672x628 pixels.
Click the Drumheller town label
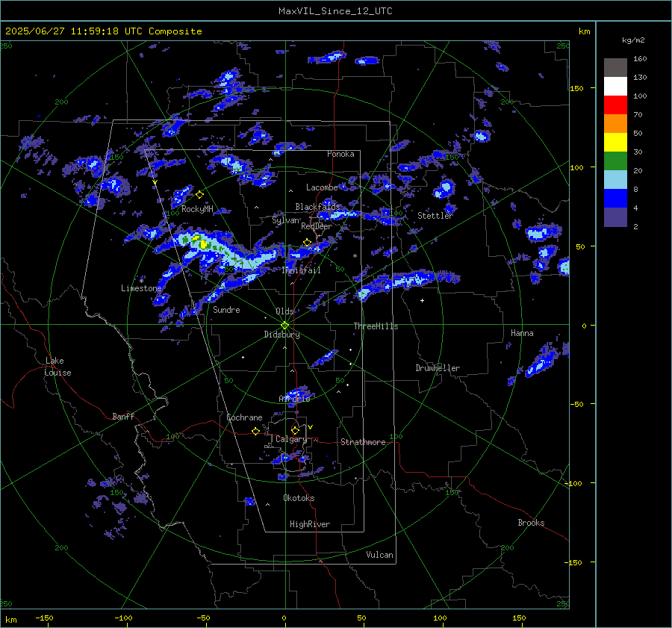click(x=438, y=368)
